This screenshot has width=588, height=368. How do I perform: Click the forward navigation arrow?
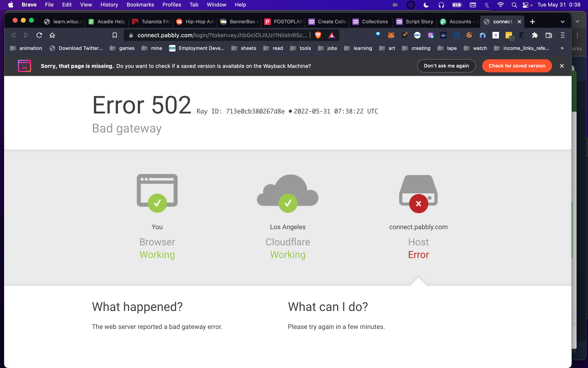(26, 35)
